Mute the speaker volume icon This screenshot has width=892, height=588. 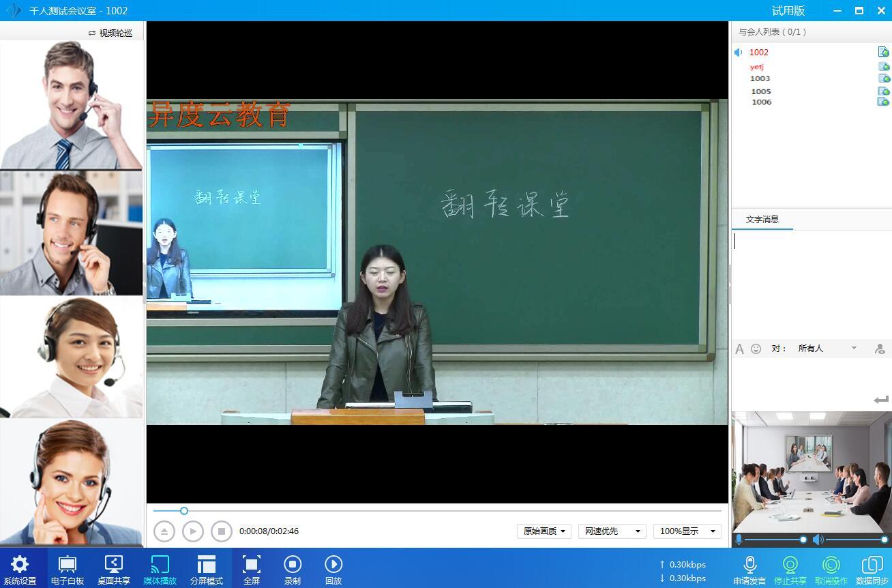(x=818, y=540)
